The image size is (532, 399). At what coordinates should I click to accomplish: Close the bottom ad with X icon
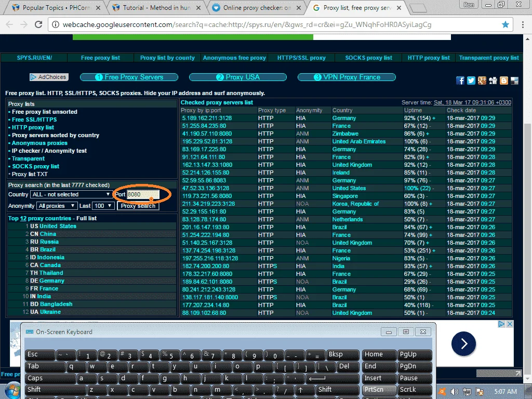coord(510,324)
